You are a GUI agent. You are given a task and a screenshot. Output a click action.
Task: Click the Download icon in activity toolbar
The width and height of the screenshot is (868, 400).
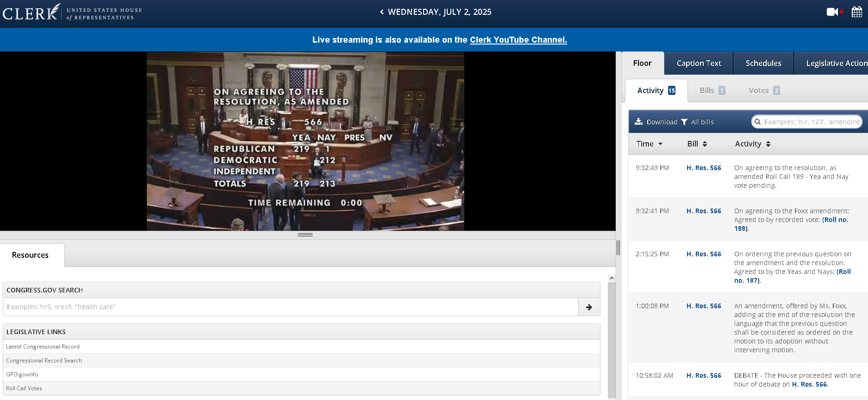(638, 121)
